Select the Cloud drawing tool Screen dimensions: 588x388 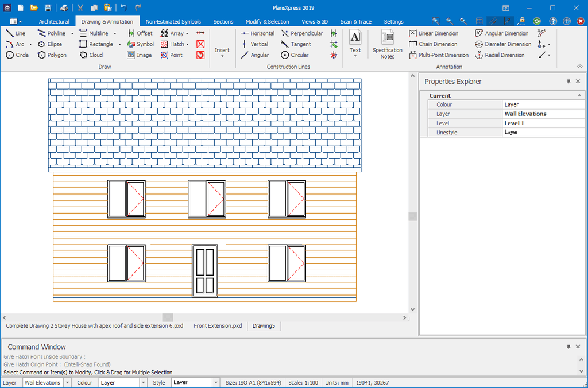[91, 55]
